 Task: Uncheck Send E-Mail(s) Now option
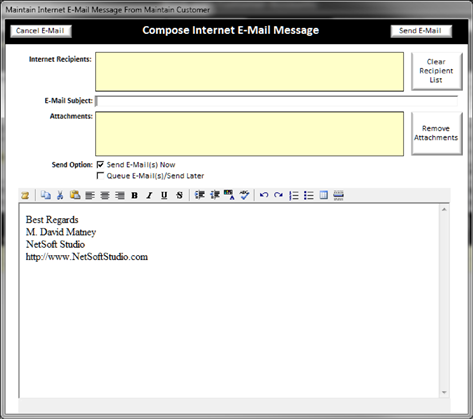(x=100, y=165)
